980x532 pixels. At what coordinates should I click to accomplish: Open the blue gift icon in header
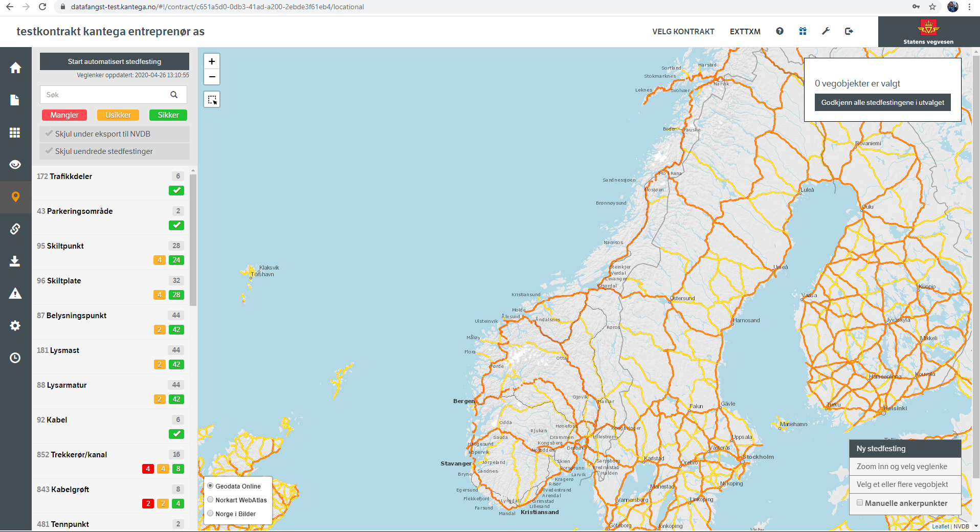tap(803, 31)
